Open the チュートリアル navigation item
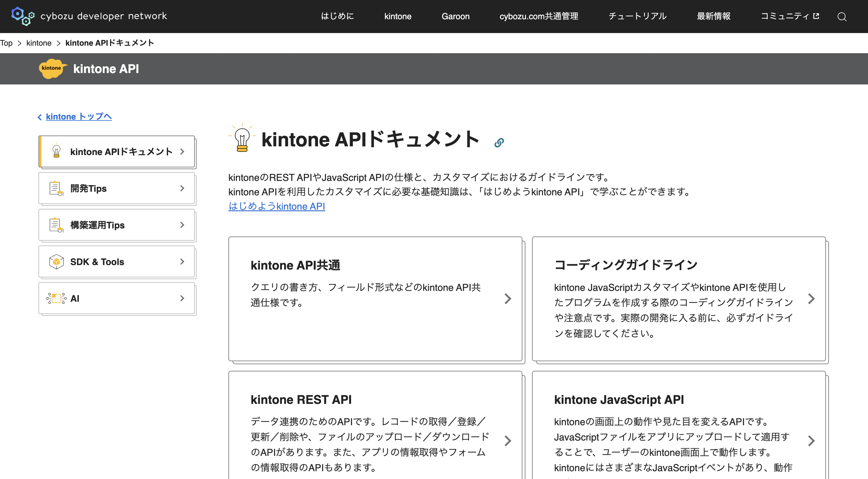 click(x=637, y=16)
